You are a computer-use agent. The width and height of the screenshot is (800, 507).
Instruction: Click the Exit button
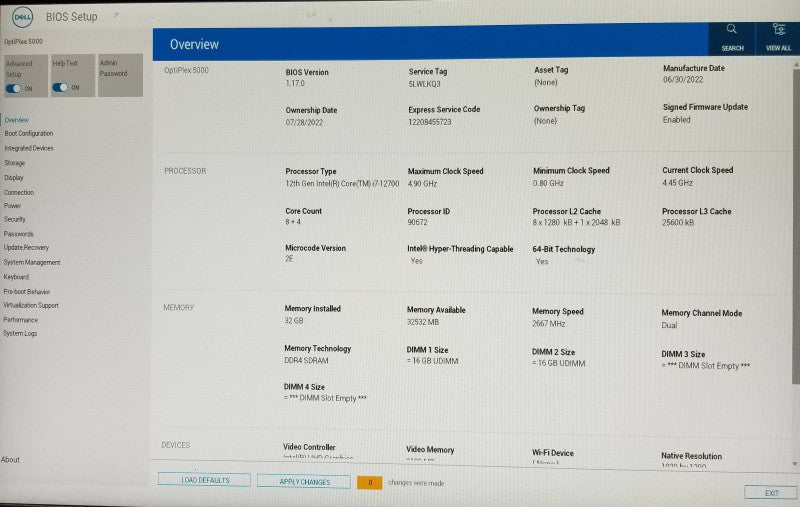[771, 493]
